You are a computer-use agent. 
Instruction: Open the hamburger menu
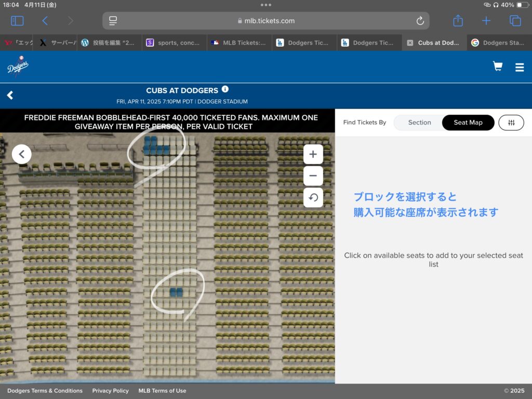[520, 67]
